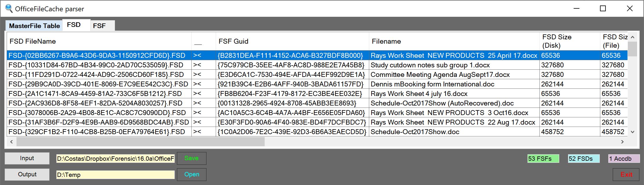
Task: Select the D:\Temp output path field
Action: click(x=116, y=174)
